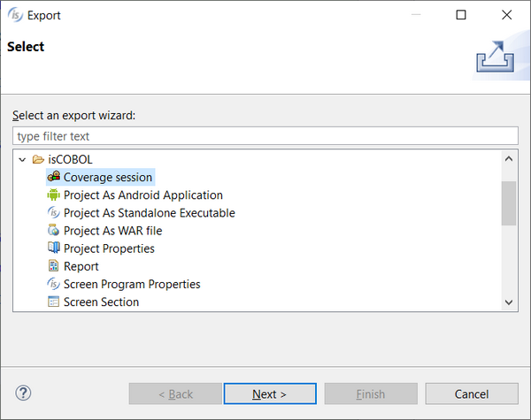Click the Next button
The height and width of the screenshot is (420, 531).
pyautogui.click(x=270, y=393)
